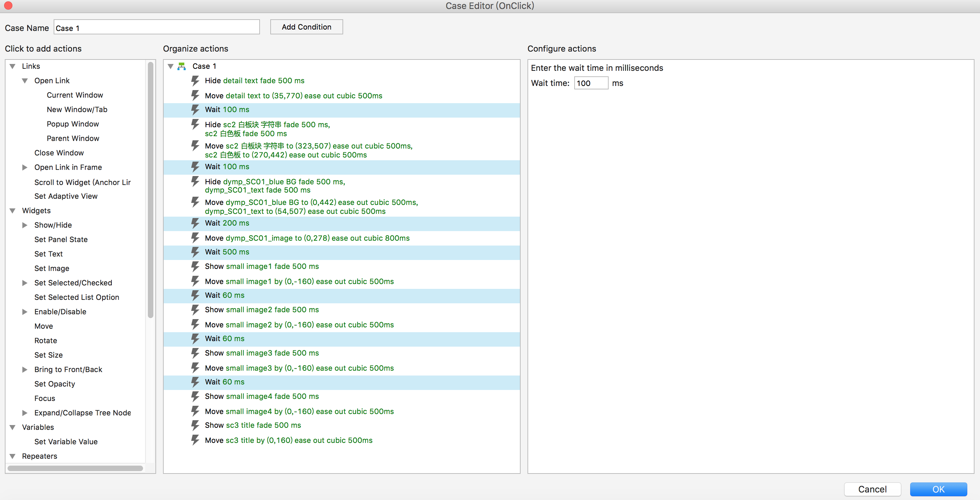980x500 pixels.
Task: Click the left panel horizontal scrollbar
Action: tap(75, 468)
